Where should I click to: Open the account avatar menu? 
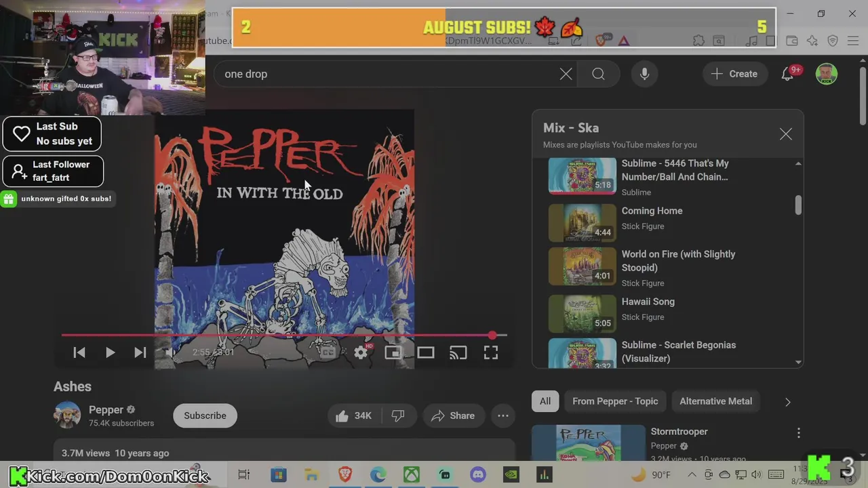826,74
